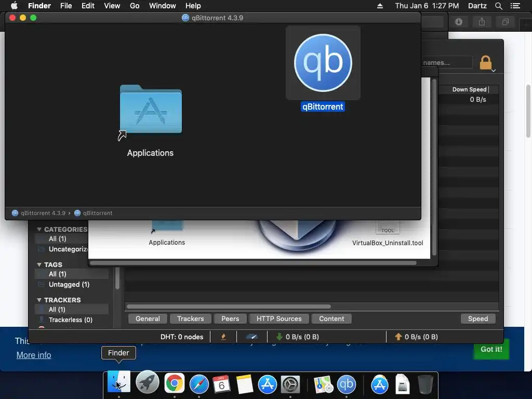
Task: Open the Trash in the Dock
Action: click(425, 384)
